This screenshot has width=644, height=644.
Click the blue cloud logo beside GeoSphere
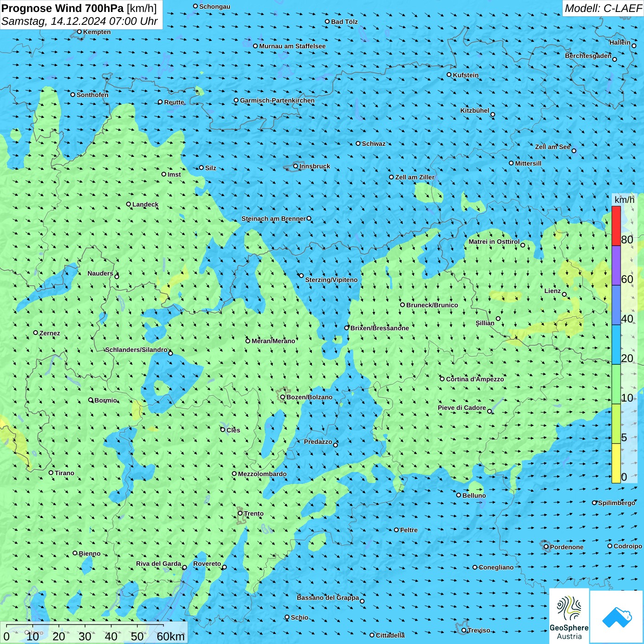tap(617, 617)
